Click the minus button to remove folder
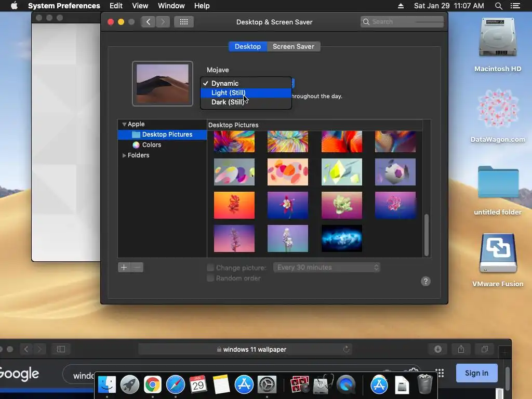The image size is (532, 399). click(137, 268)
